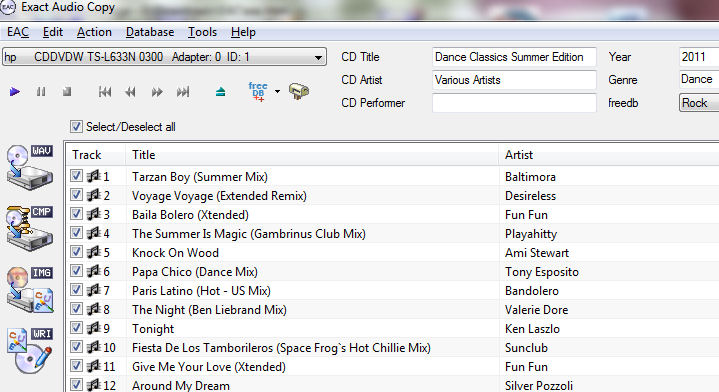
Task: Open the Genre Dance combo box
Action: click(x=698, y=79)
